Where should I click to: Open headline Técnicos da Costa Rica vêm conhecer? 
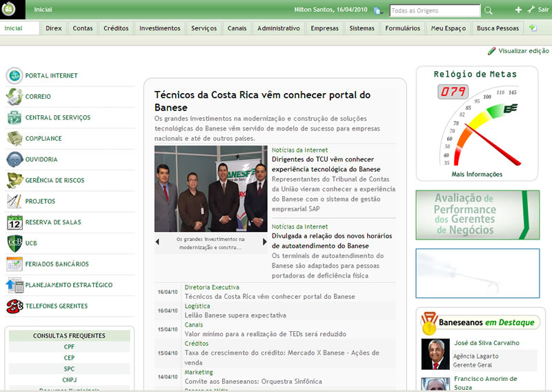[x=262, y=101]
